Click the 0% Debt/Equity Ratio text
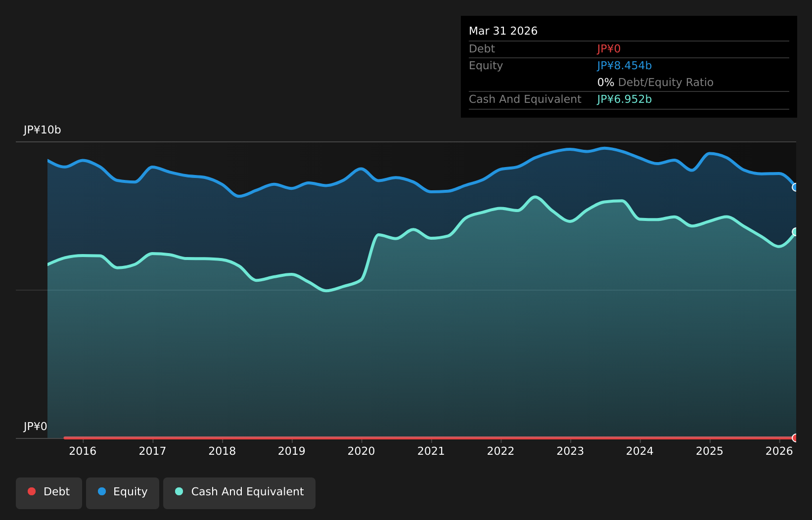The height and width of the screenshot is (520, 812). (655, 83)
